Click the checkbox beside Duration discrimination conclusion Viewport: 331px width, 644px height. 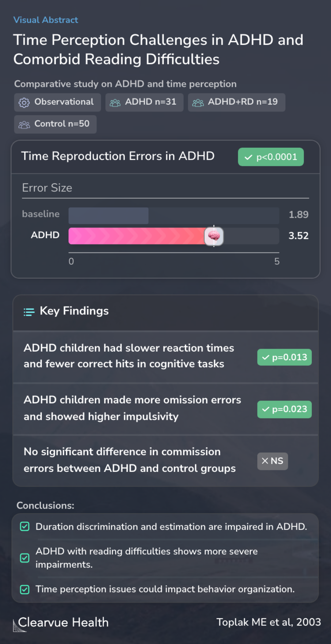tap(25, 527)
